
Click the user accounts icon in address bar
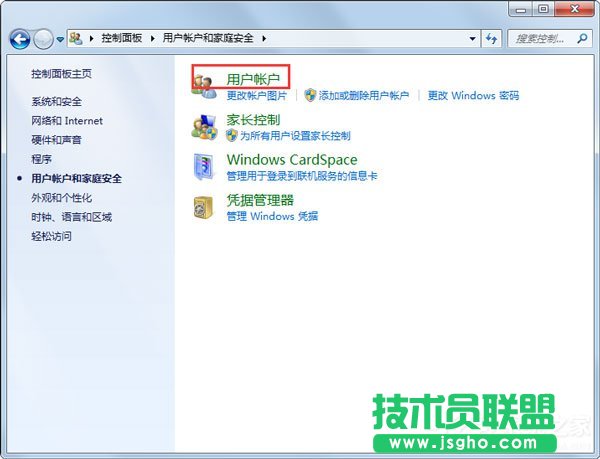coord(76,38)
